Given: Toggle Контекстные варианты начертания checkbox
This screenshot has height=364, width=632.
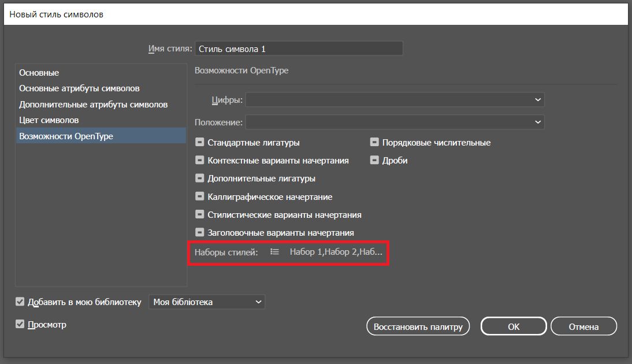Looking at the screenshot, I should click(200, 160).
